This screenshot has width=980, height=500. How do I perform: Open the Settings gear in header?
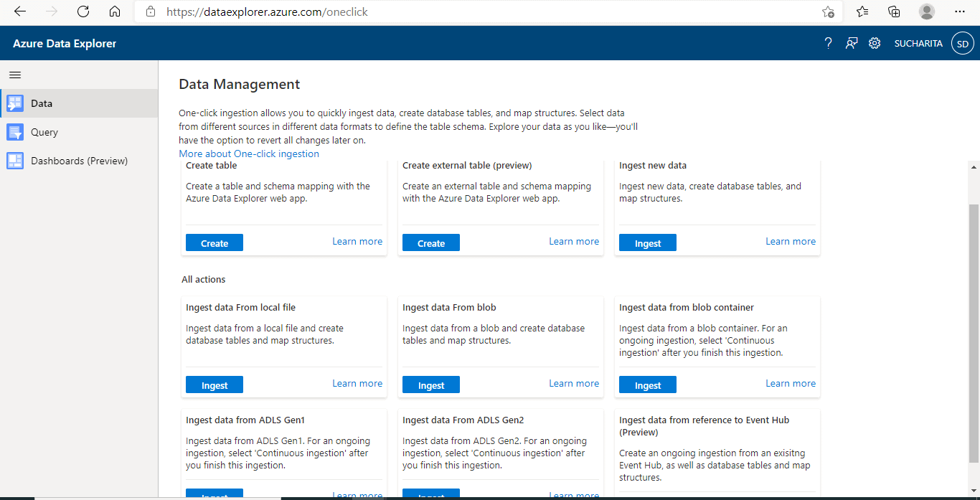pos(875,43)
